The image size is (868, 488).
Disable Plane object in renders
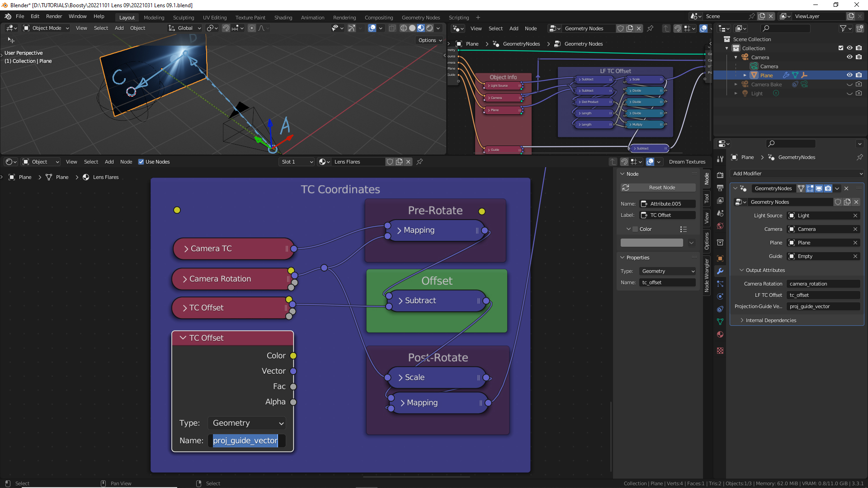click(x=859, y=75)
